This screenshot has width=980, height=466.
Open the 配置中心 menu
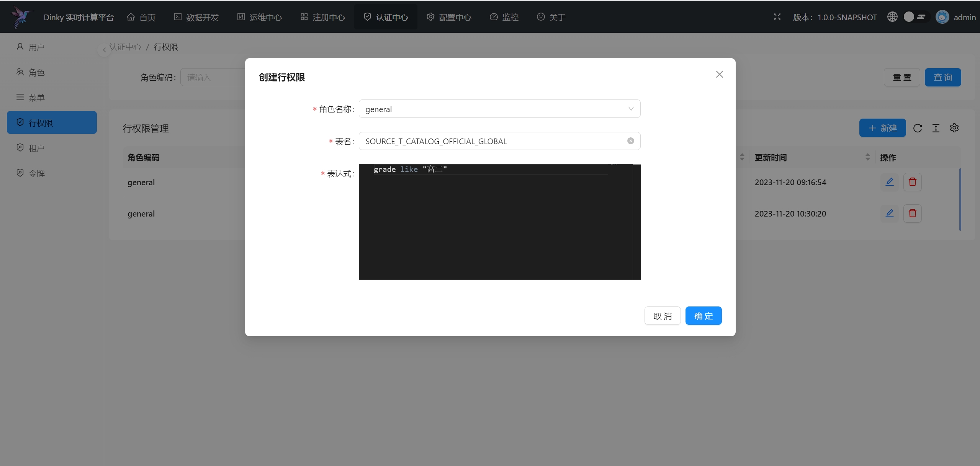click(x=449, y=17)
